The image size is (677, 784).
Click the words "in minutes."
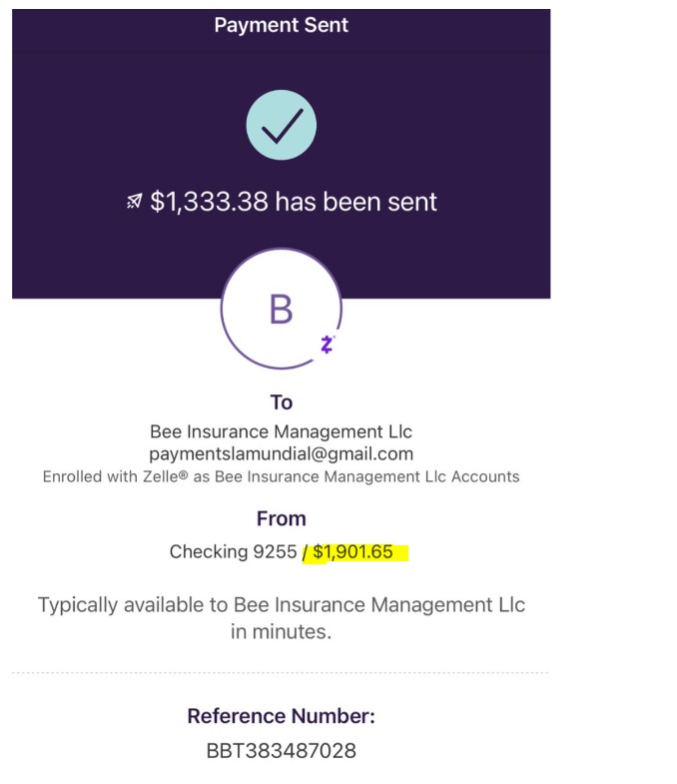coord(281,631)
